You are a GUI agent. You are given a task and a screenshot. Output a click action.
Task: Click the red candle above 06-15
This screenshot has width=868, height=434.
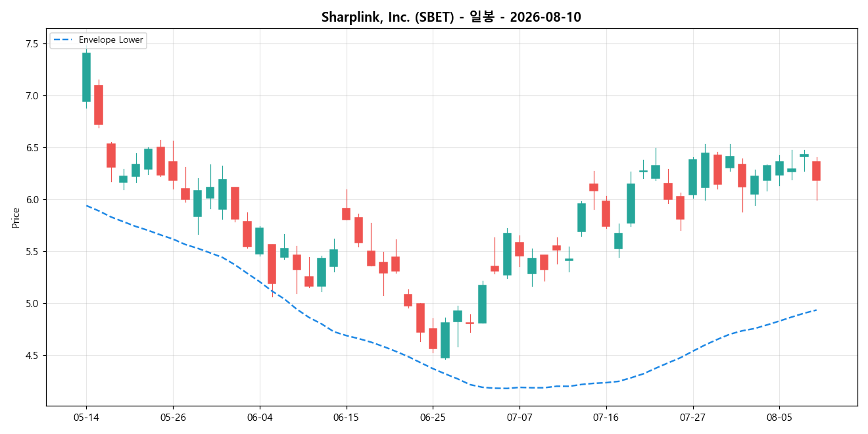coord(346,214)
